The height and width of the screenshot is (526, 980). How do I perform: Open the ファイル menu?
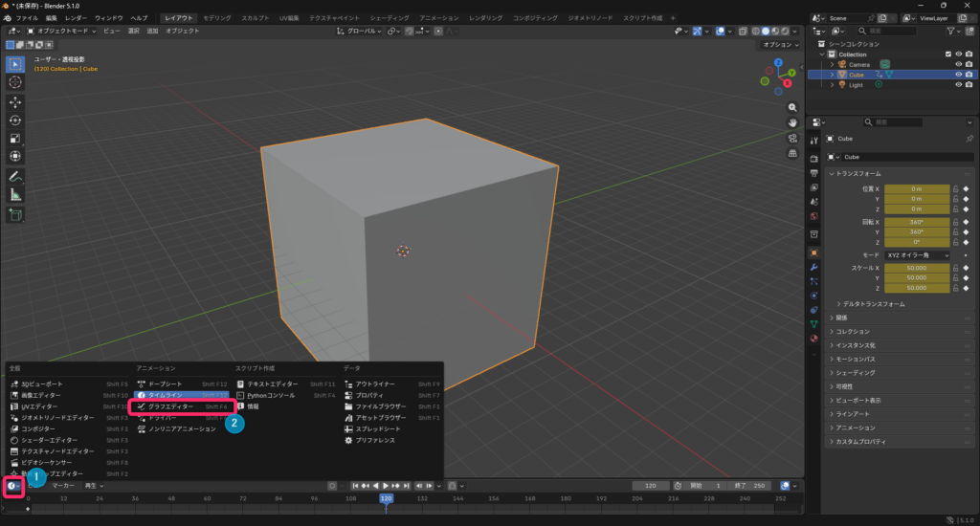[27, 18]
